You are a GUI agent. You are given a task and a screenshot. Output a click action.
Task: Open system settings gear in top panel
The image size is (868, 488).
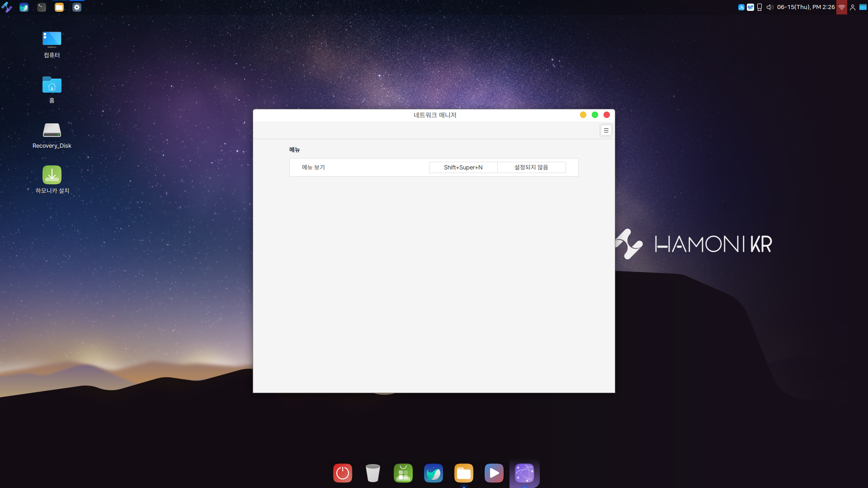(x=77, y=7)
